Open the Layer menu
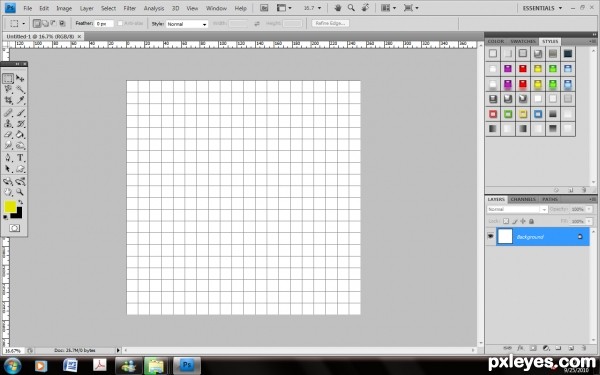This screenshot has height=375, width=600. tap(86, 8)
